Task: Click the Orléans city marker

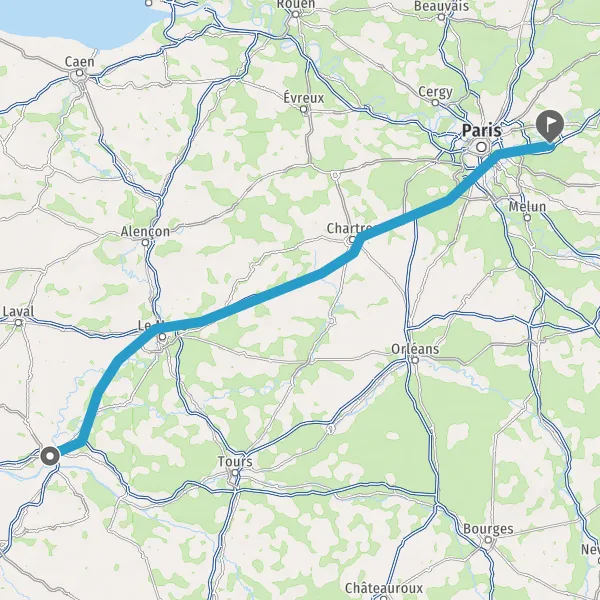Action: click(415, 360)
